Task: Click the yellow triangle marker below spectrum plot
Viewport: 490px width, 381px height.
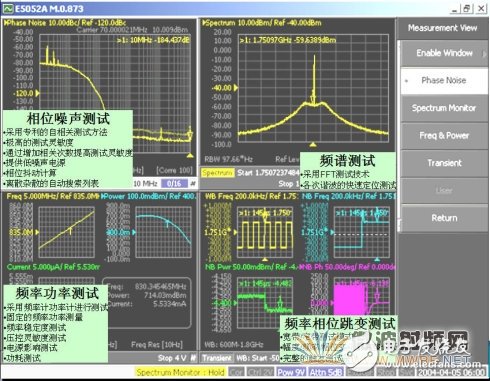Action: (313, 145)
